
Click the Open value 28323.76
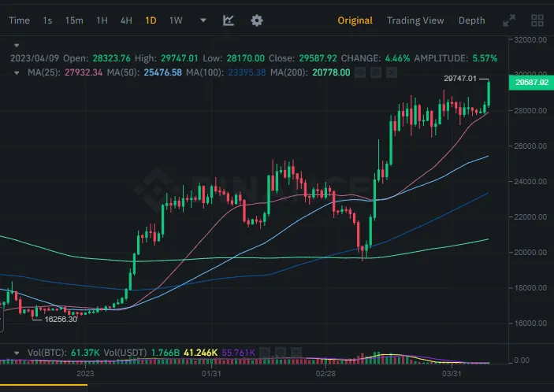112,58
